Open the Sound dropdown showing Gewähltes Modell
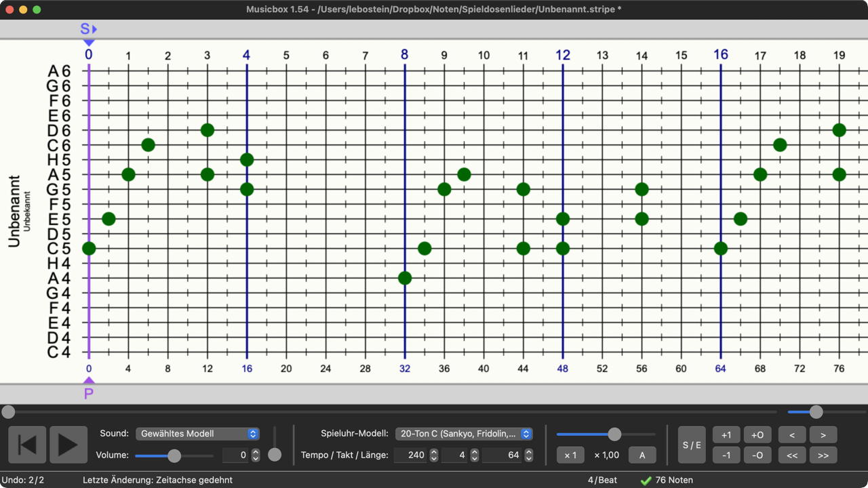 (197, 434)
